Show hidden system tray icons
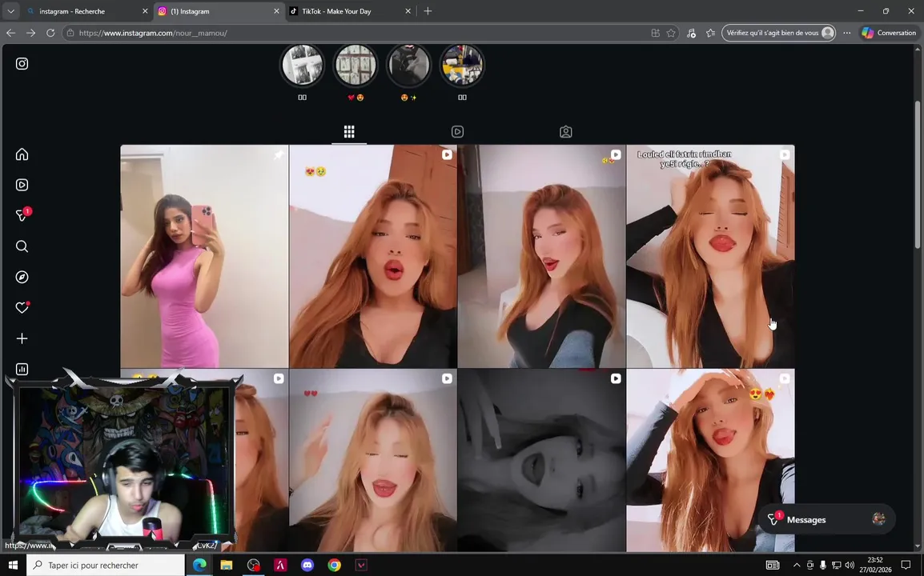 click(x=797, y=566)
